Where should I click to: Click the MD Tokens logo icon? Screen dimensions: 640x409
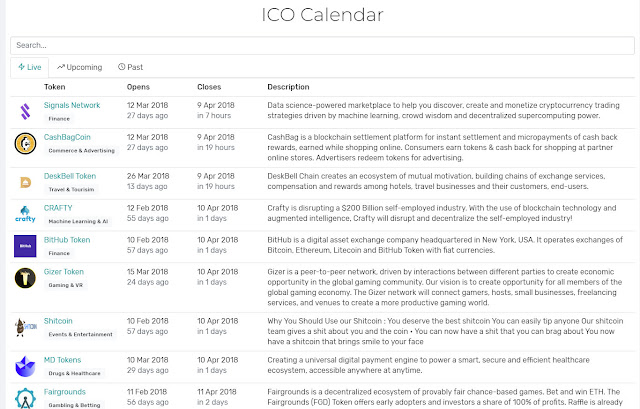click(25, 366)
